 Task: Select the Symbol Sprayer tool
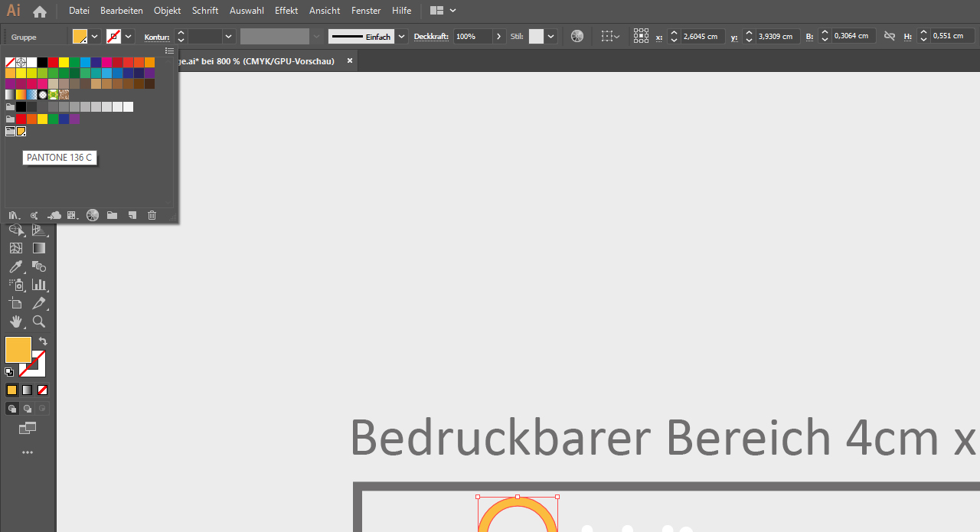(x=16, y=285)
